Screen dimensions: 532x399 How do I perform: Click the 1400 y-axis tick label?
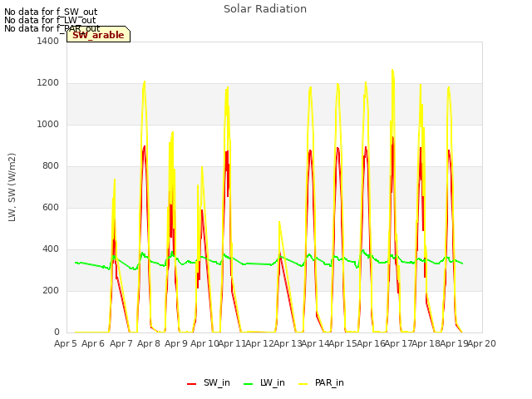click(48, 41)
